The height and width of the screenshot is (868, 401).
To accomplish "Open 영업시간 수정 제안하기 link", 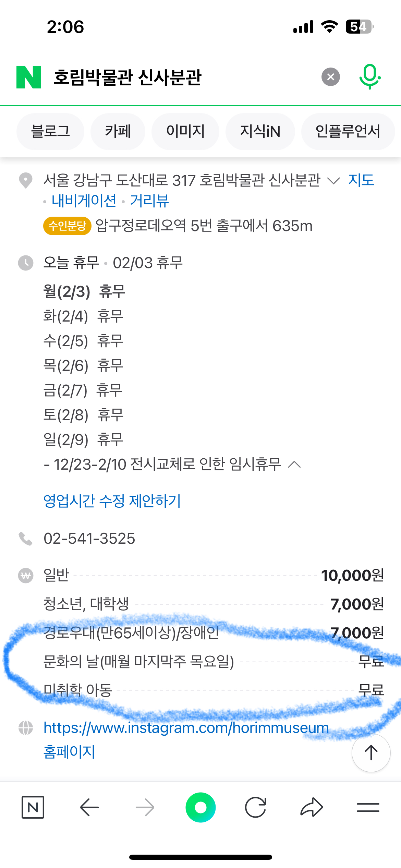I will pyautogui.click(x=112, y=501).
